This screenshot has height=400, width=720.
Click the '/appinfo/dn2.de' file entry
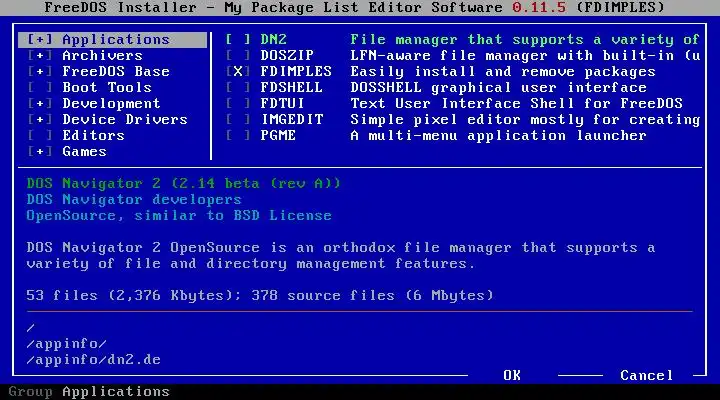pos(94,360)
